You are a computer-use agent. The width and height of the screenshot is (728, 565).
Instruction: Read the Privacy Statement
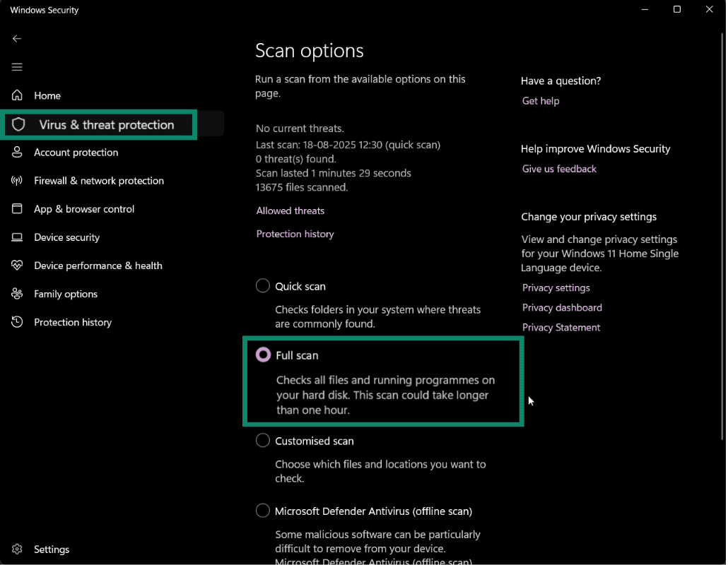[x=560, y=327]
